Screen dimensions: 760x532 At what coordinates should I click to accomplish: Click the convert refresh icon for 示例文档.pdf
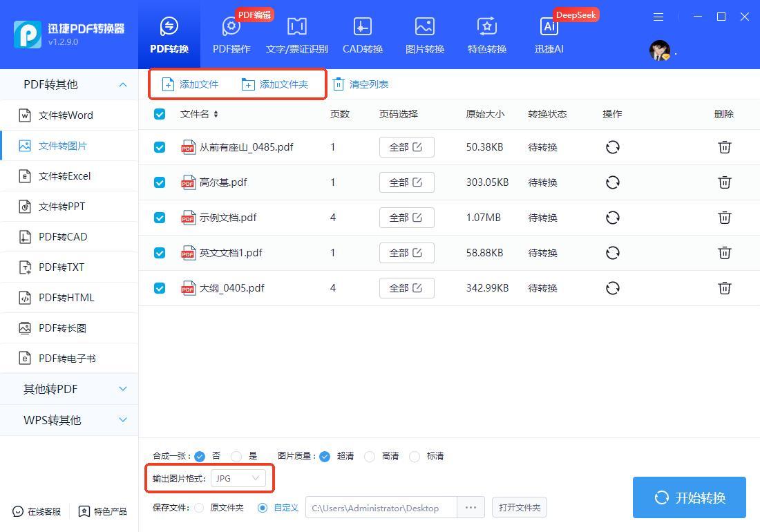pos(612,218)
